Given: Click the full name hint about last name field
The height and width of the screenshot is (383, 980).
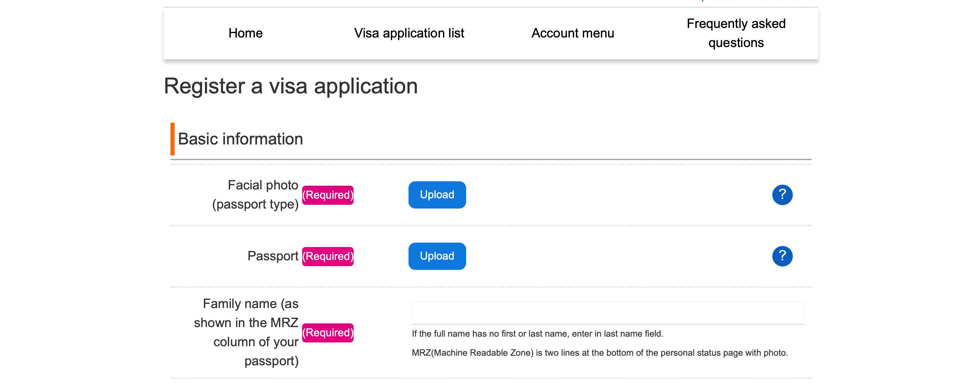Looking at the screenshot, I should click(x=537, y=334).
